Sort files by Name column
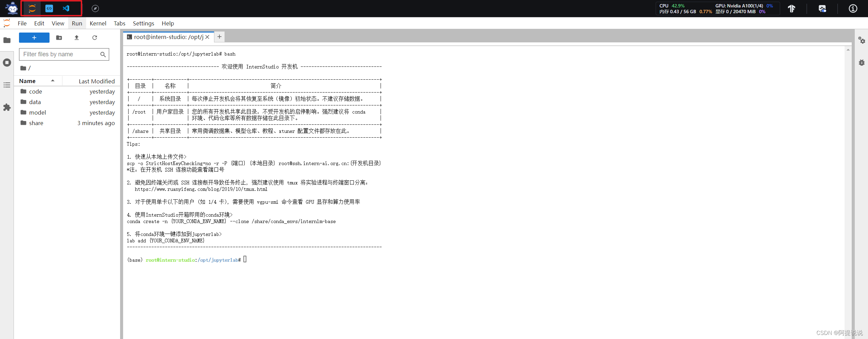Viewport: 868px width, 339px height. click(x=38, y=81)
